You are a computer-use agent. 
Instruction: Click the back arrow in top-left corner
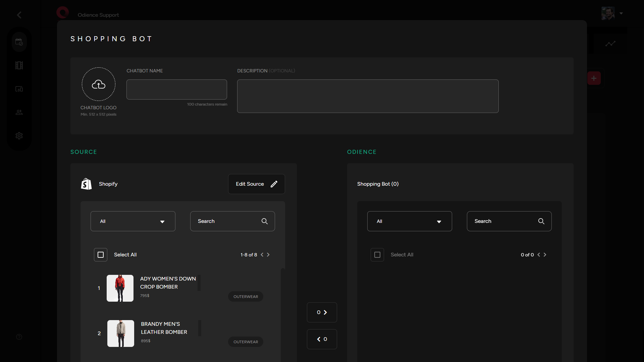tap(19, 15)
